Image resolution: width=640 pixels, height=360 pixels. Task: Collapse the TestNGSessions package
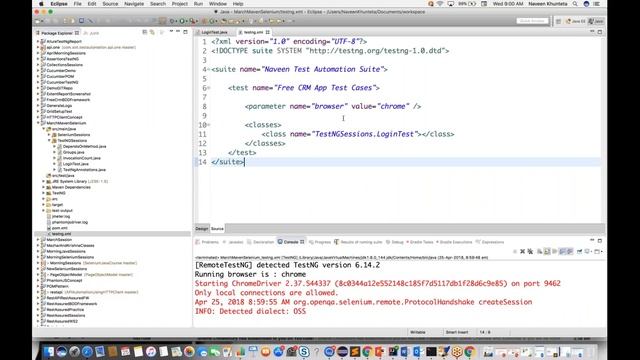[49, 140]
